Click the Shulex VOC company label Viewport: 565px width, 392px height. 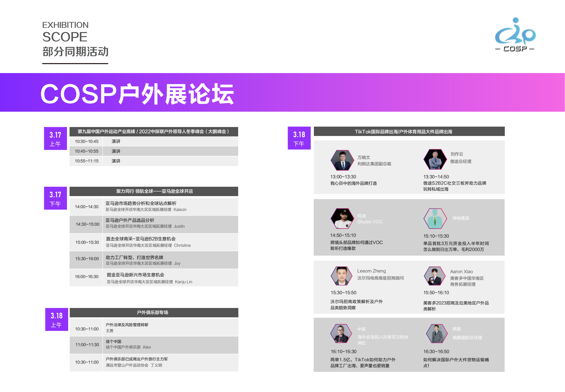(x=370, y=222)
